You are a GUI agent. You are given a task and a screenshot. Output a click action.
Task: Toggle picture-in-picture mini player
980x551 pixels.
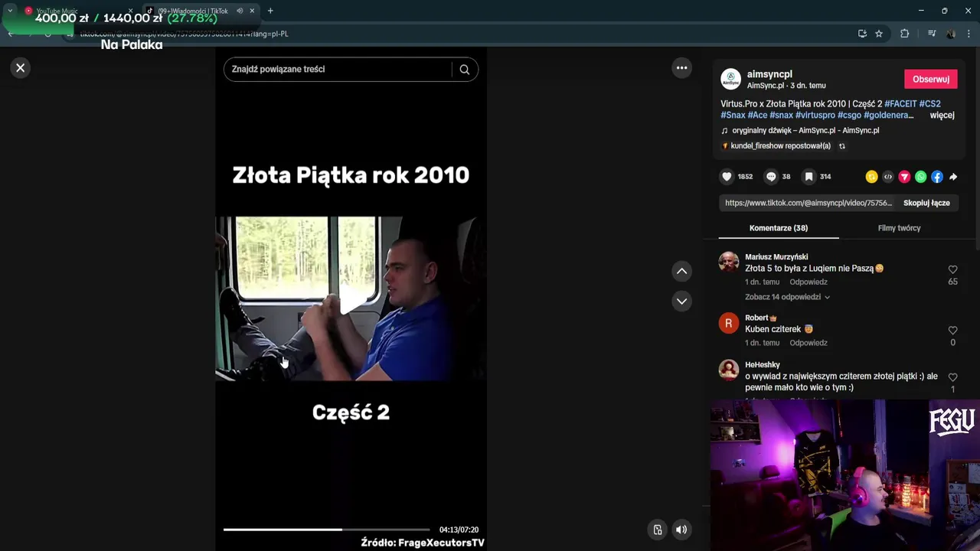657,530
